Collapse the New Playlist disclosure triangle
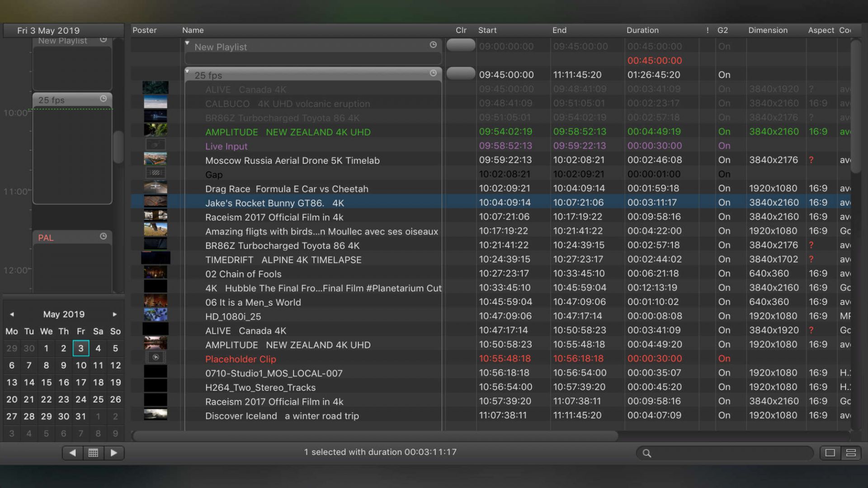Image resolution: width=868 pixels, height=488 pixels. 187,43
